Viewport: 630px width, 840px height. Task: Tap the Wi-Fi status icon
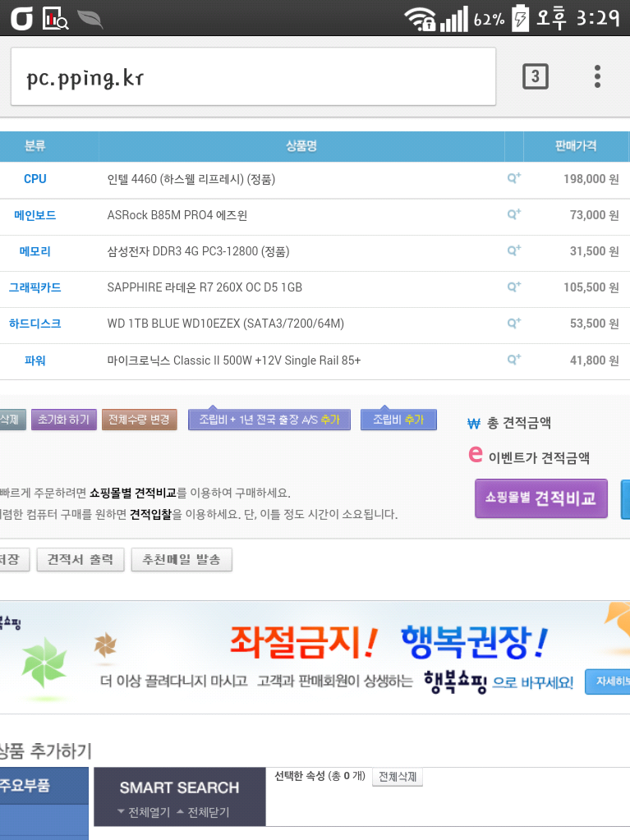click(420, 19)
